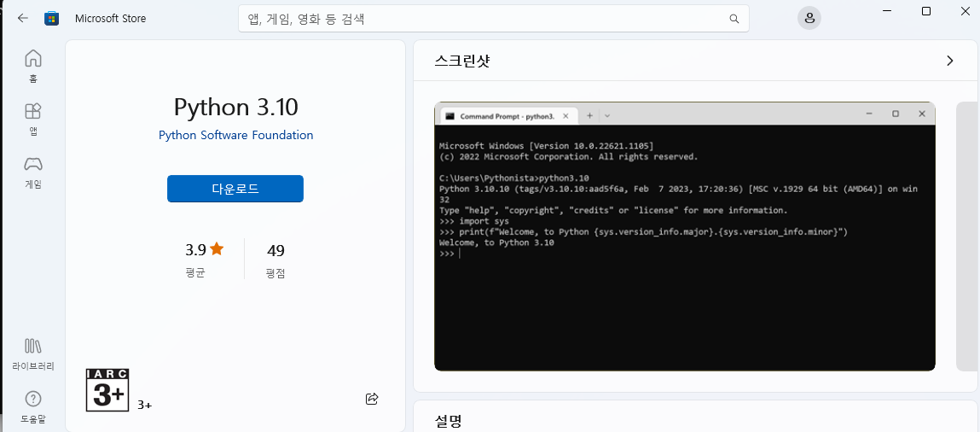Open the user profile account icon
Screen dimensions: 980x432
click(x=809, y=18)
